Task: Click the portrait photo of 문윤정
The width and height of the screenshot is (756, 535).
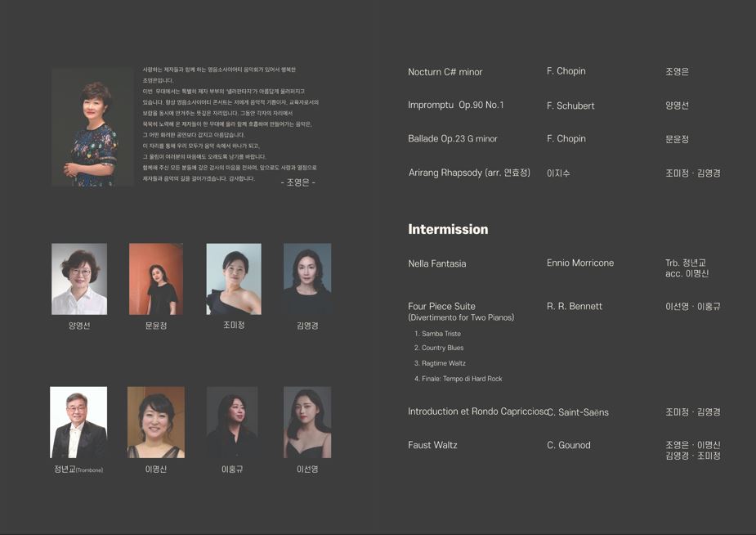Action: (155, 279)
